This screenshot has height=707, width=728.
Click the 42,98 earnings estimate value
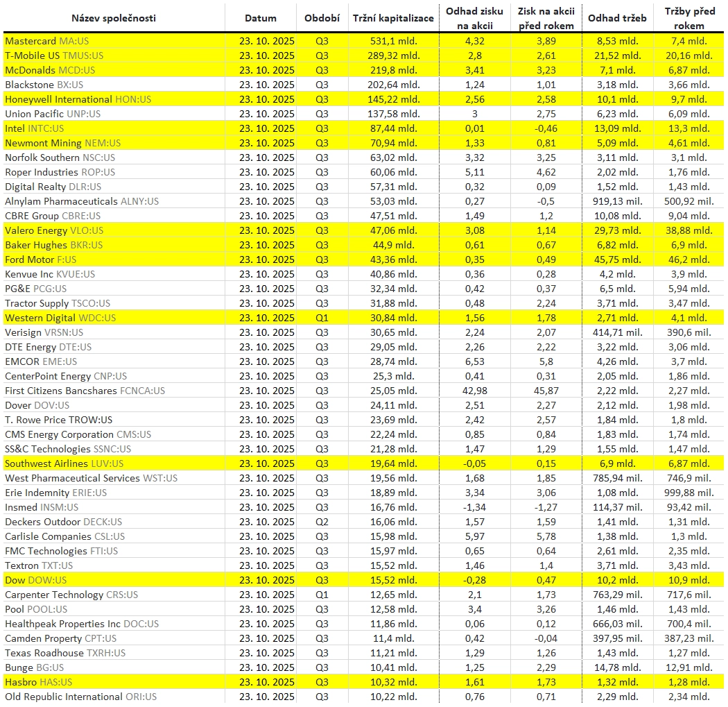tap(474, 391)
